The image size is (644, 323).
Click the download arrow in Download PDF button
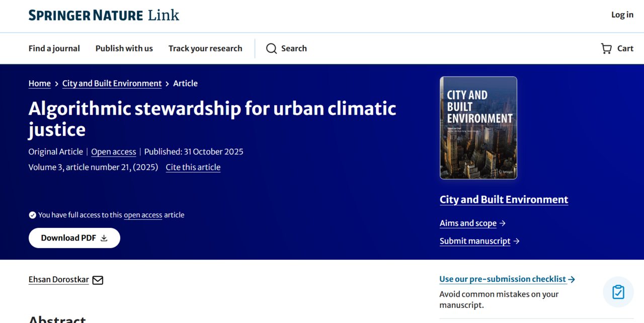(x=104, y=238)
